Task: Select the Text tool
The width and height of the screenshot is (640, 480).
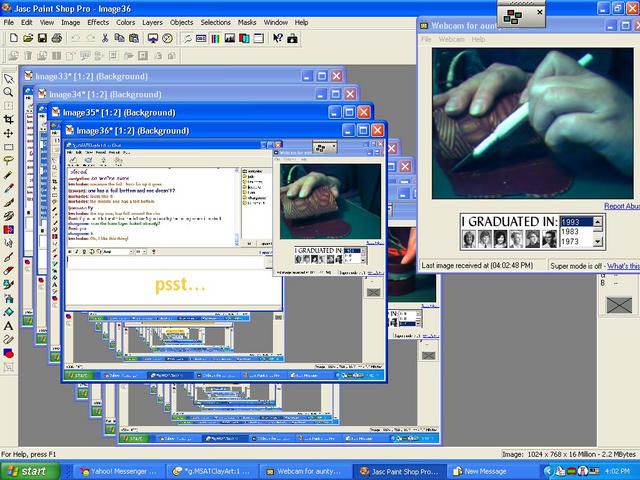Action: (9, 326)
